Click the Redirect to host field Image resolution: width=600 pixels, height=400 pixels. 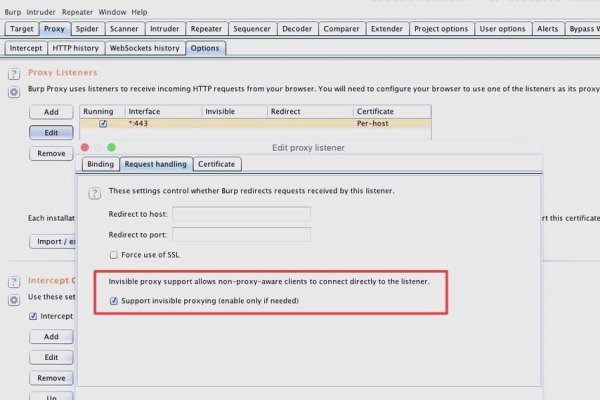(241, 213)
